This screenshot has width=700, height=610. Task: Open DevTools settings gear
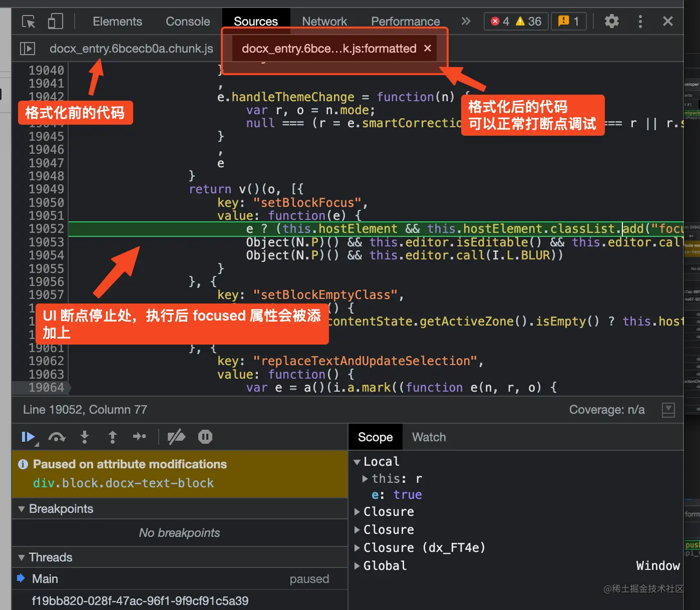pos(612,21)
